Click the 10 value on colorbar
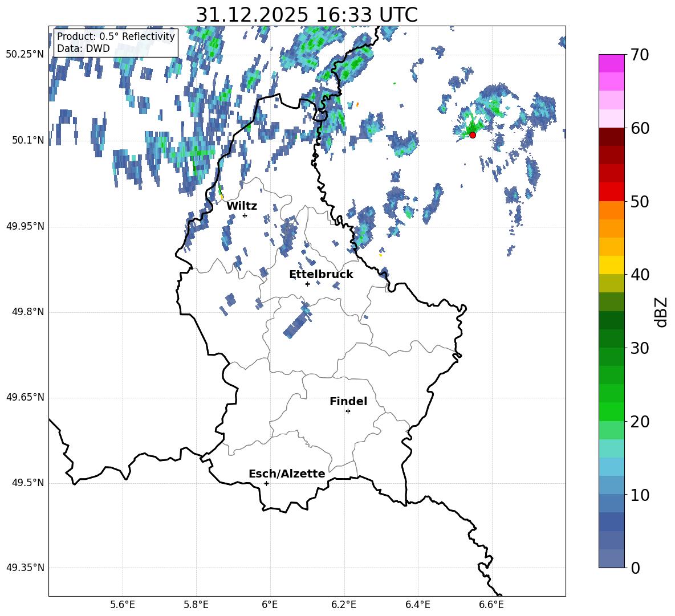The image size is (675, 616). click(640, 495)
